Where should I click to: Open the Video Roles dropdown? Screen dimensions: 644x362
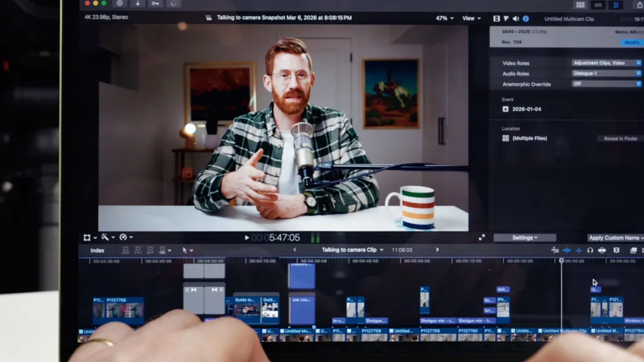(606, 63)
